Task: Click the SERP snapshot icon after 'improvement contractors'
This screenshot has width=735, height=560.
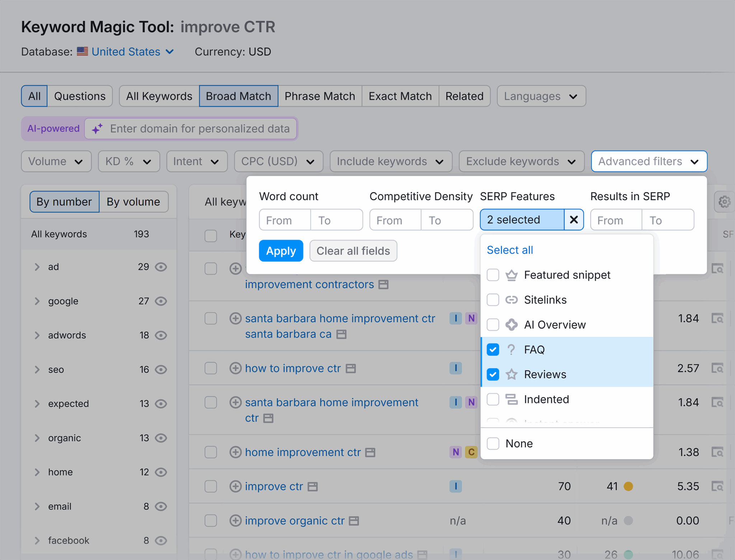Action: (384, 284)
